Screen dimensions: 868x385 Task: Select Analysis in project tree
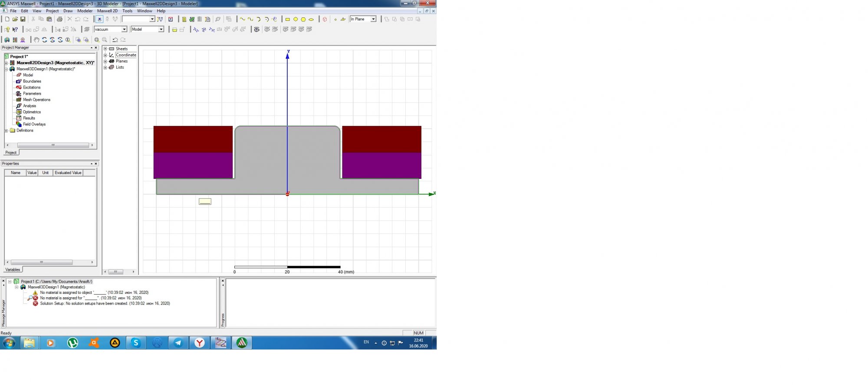click(x=30, y=106)
